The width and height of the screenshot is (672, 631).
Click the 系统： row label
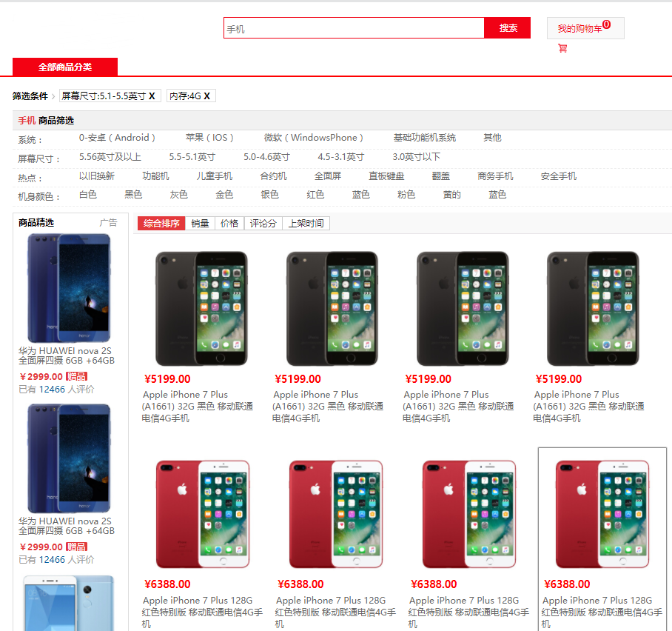[30, 140]
